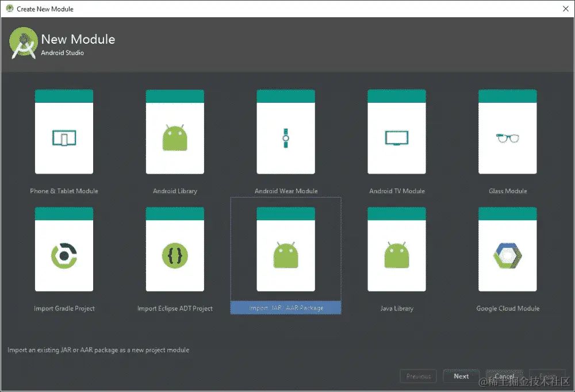Click the disabled Previous button
This screenshot has height=392, width=575.
(418, 376)
